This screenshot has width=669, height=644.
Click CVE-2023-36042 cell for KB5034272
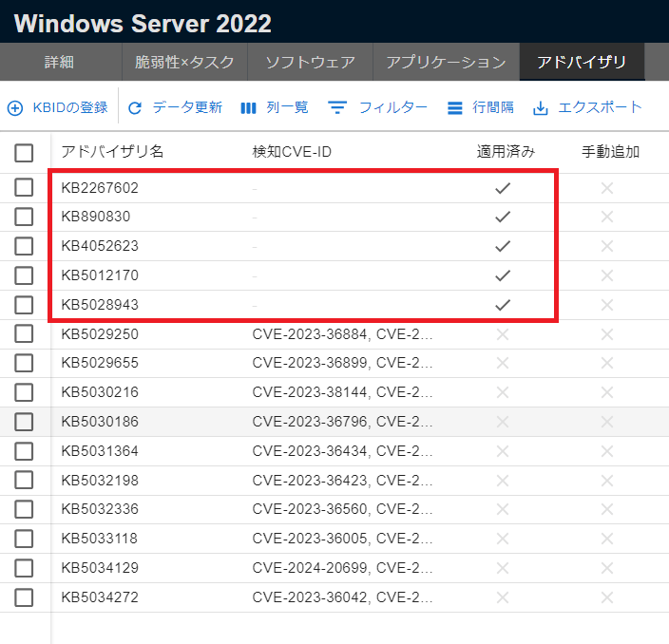click(343, 597)
